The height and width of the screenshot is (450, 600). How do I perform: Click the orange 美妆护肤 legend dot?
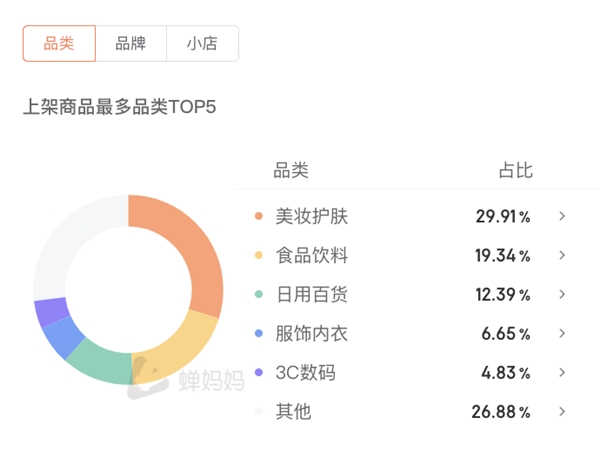259,216
